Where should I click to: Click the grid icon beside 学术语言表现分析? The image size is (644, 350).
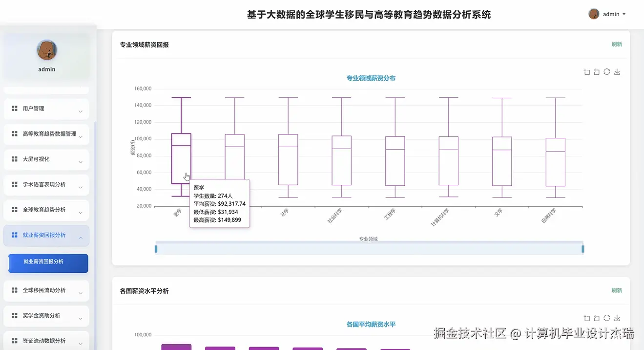tap(15, 185)
